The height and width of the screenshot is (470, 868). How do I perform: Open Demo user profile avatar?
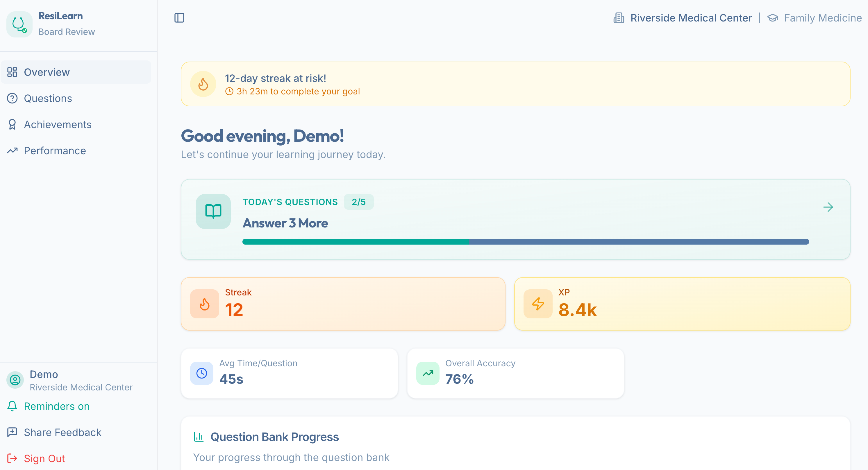15,380
